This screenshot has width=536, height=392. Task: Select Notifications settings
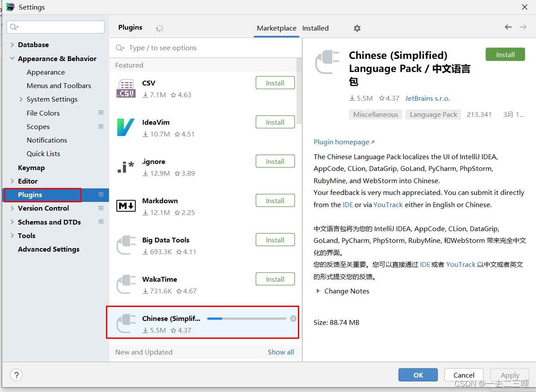[47, 140]
